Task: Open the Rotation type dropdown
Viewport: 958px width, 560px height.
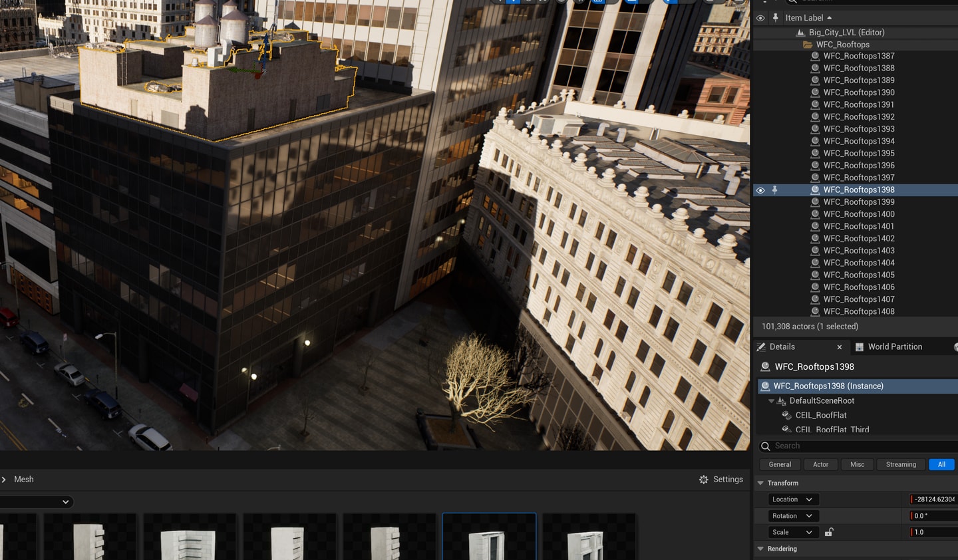Action: point(794,516)
